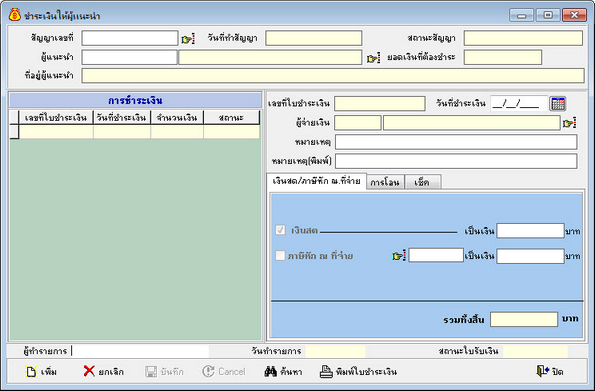Screen dimensions: 595x391
Task: Enable the ภาษีหัก ณ ที่จ่าย checkbox
Action: coord(280,255)
